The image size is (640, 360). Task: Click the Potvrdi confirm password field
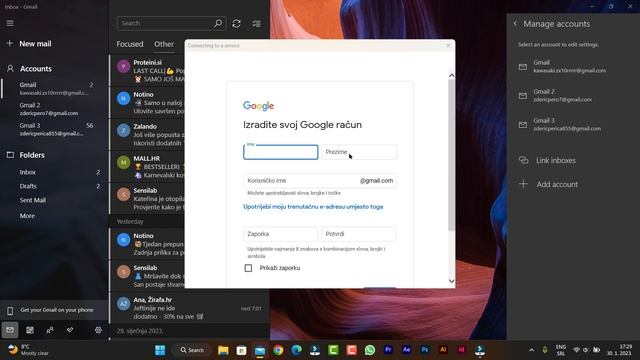coord(359,234)
